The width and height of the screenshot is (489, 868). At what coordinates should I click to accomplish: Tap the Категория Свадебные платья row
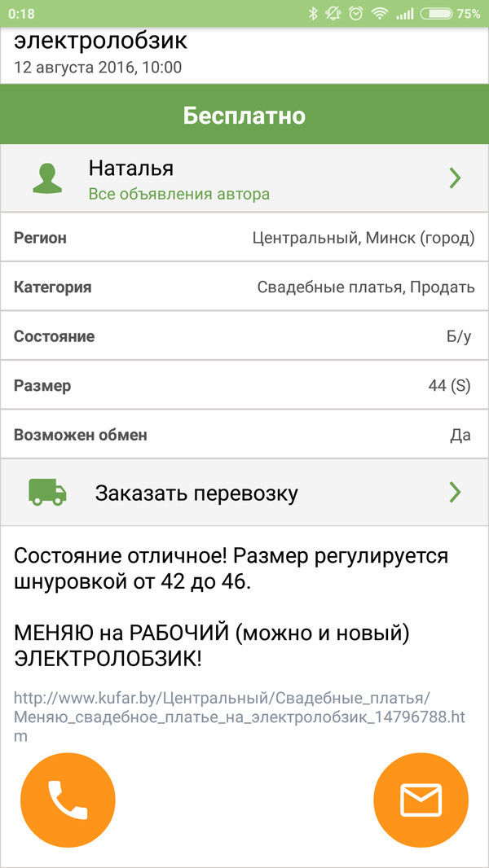pos(244,287)
